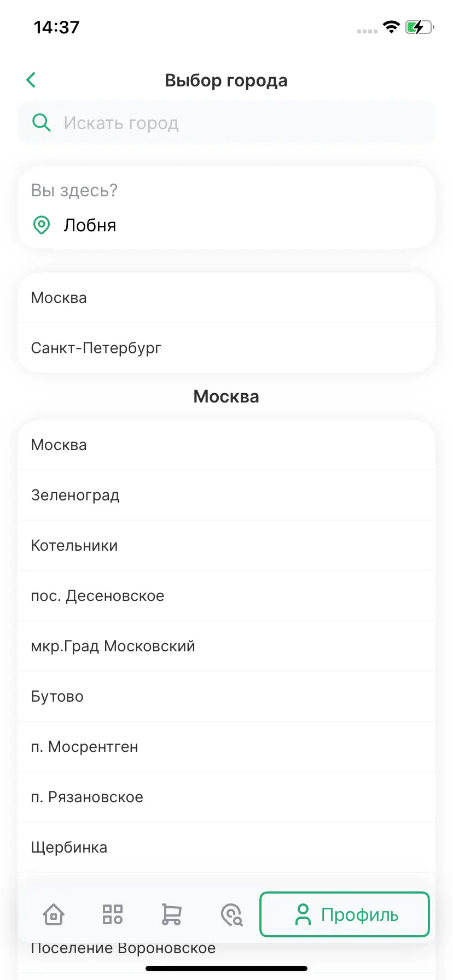This screenshot has width=453, height=980.
Task: Choose Котельники from the city list
Action: tap(74, 546)
